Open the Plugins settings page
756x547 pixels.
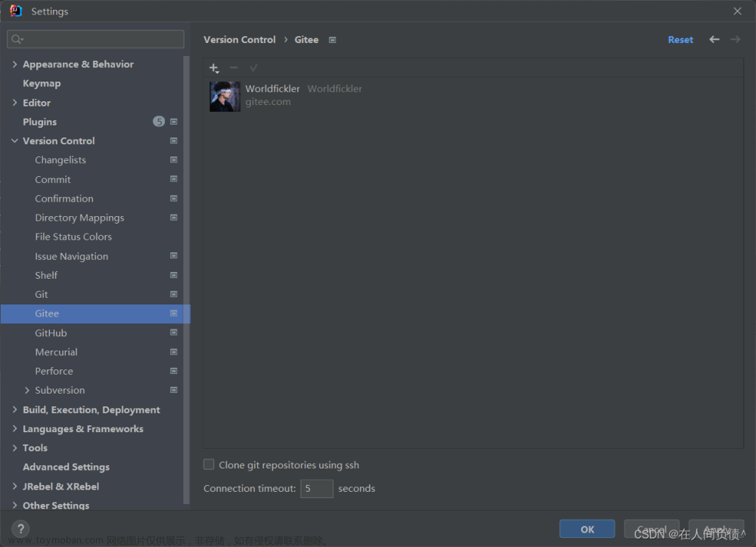39,122
